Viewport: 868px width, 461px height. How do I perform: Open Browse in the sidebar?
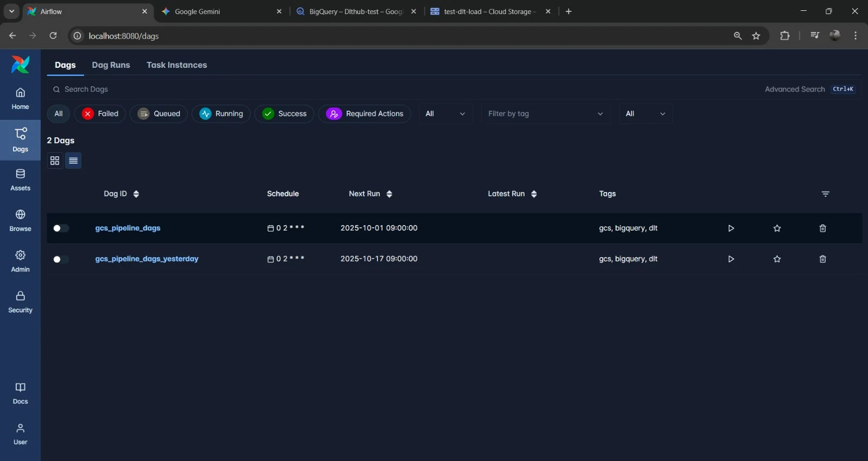(20, 221)
